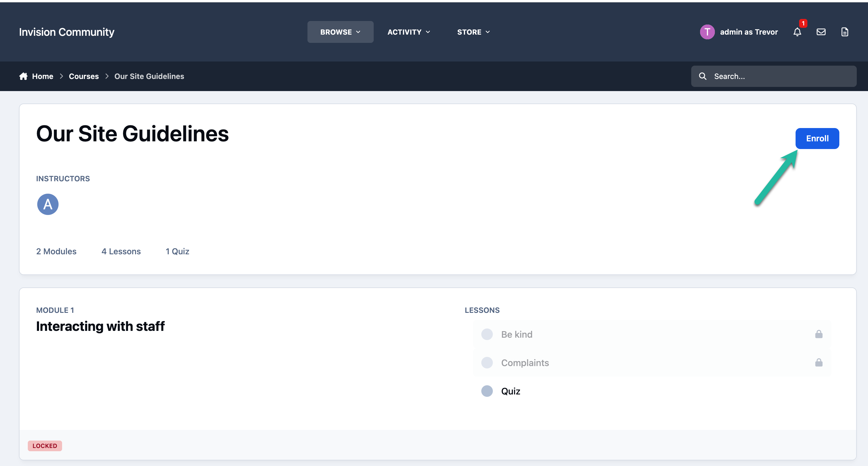Screen dimensions: 868x466
Task: Open 'admin as Trevor' user menu
Action: pos(749,32)
